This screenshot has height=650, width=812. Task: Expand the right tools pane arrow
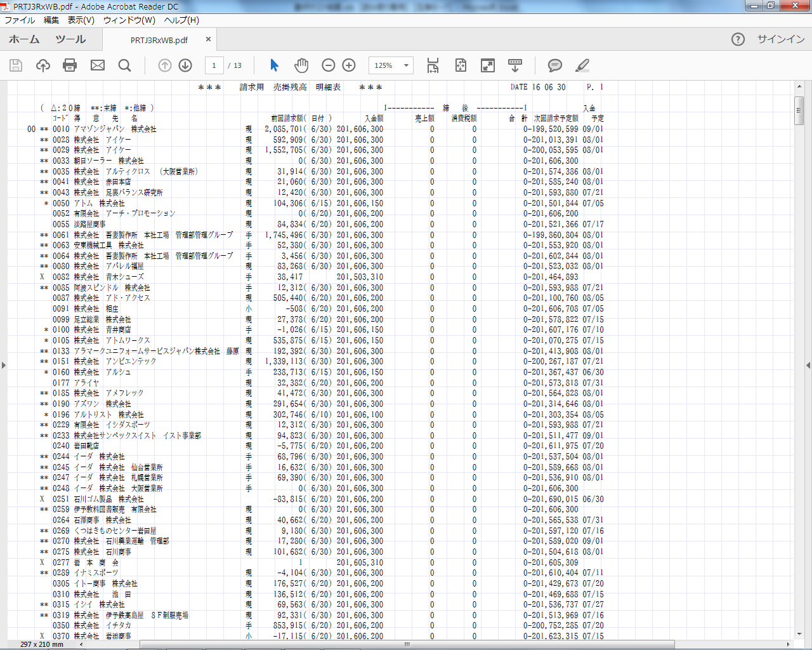coord(808,365)
